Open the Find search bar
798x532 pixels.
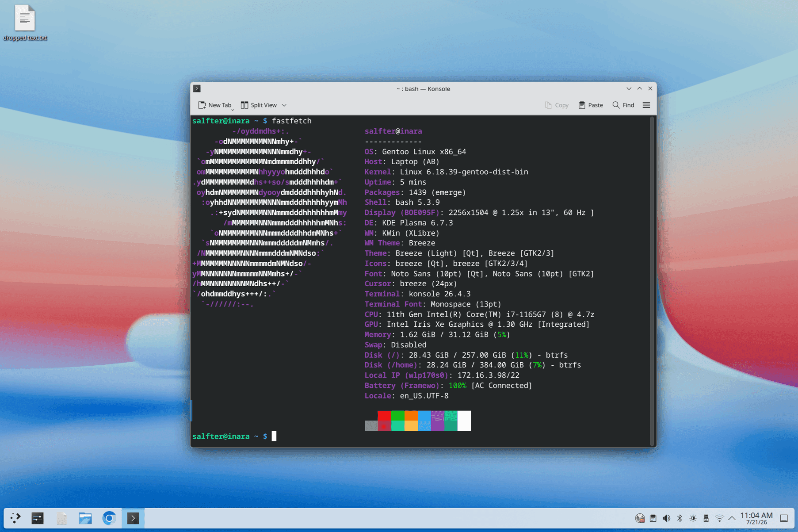[623, 105]
